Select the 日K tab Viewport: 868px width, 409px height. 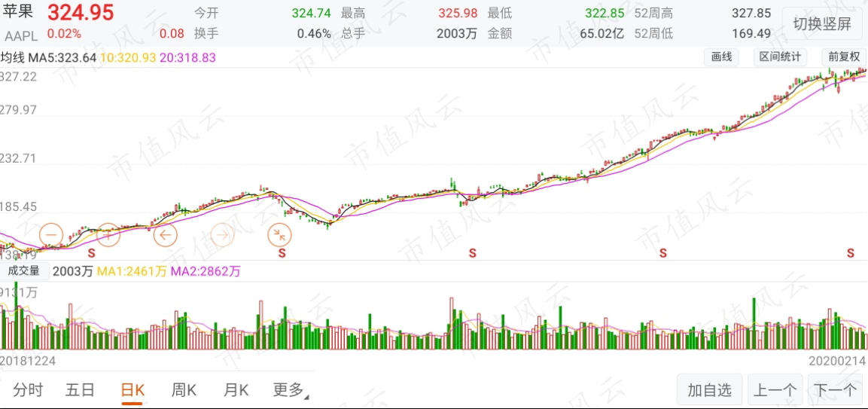132,390
